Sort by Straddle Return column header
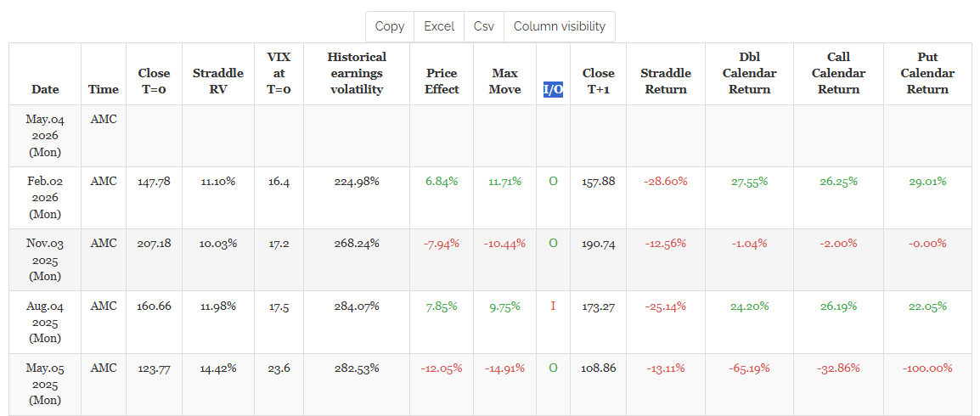The width and height of the screenshot is (980, 416). 666,74
